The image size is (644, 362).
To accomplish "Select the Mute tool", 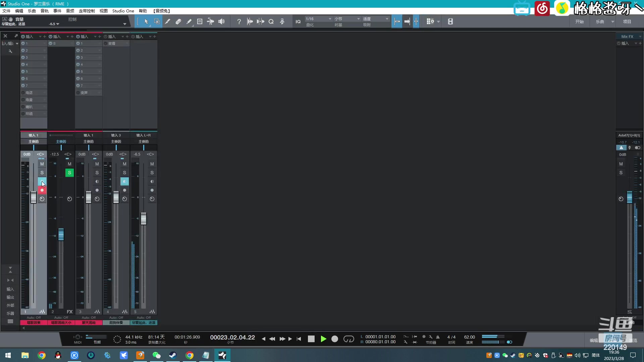I will (200, 21).
